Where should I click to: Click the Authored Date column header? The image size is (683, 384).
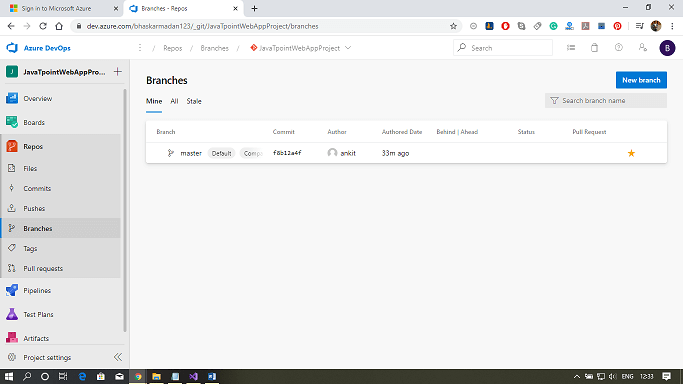pyautogui.click(x=402, y=132)
